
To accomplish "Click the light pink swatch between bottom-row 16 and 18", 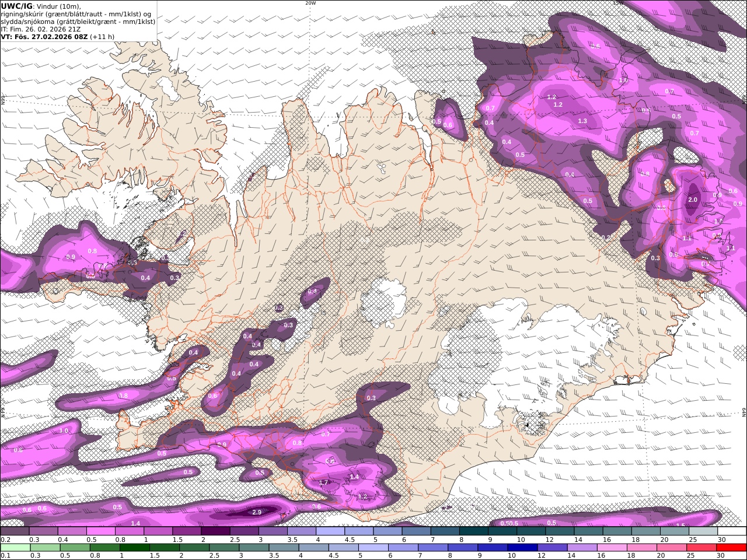I will point(612,548).
